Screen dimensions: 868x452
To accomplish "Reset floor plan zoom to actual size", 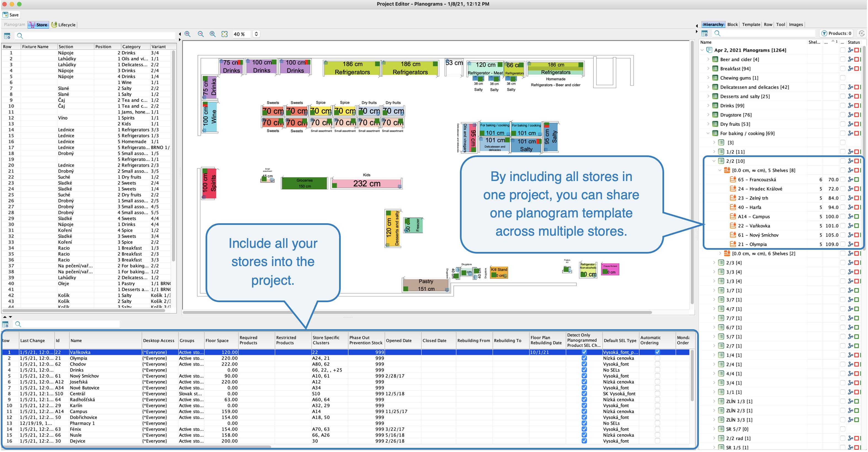I will pos(213,34).
